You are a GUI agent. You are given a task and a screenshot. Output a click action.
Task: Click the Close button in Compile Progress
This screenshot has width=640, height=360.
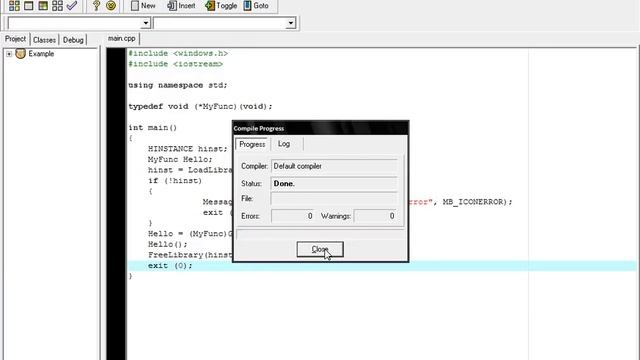click(x=320, y=249)
